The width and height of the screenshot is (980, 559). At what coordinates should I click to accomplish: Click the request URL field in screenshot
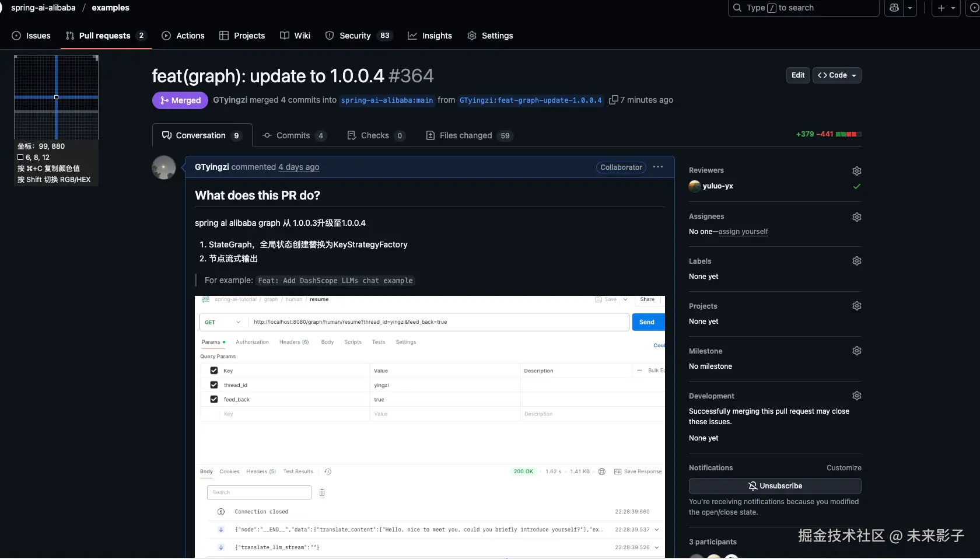pos(438,322)
